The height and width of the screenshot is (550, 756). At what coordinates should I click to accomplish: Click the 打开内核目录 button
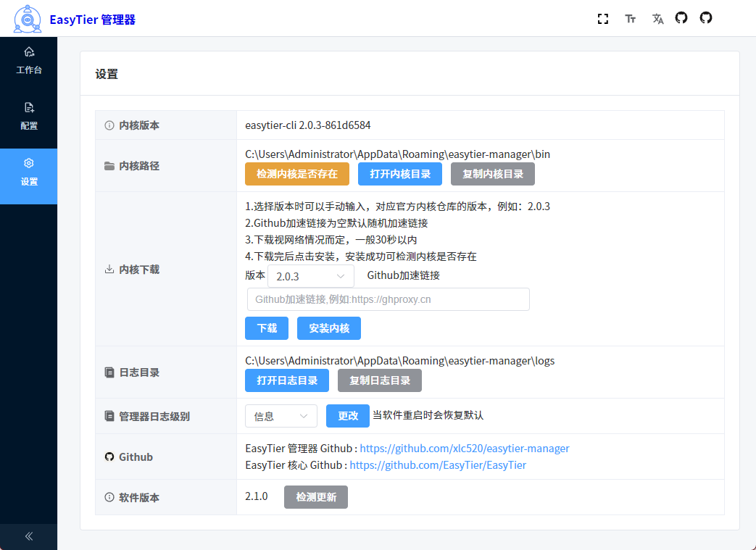coord(400,174)
